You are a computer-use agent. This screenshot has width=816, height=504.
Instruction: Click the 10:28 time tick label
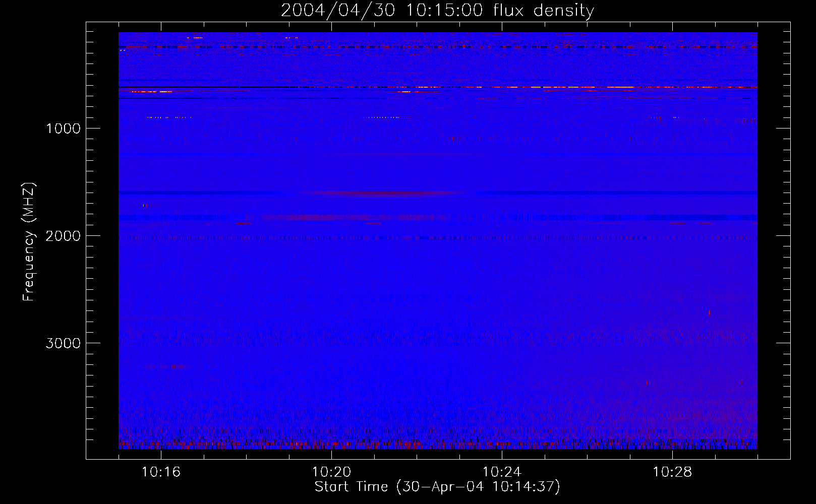672,472
